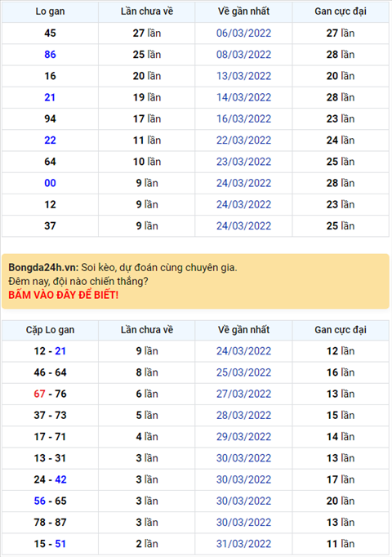Click the blue Lo gan number 22
This screenshot has height=557, width=392.
(x=50, y=140)
